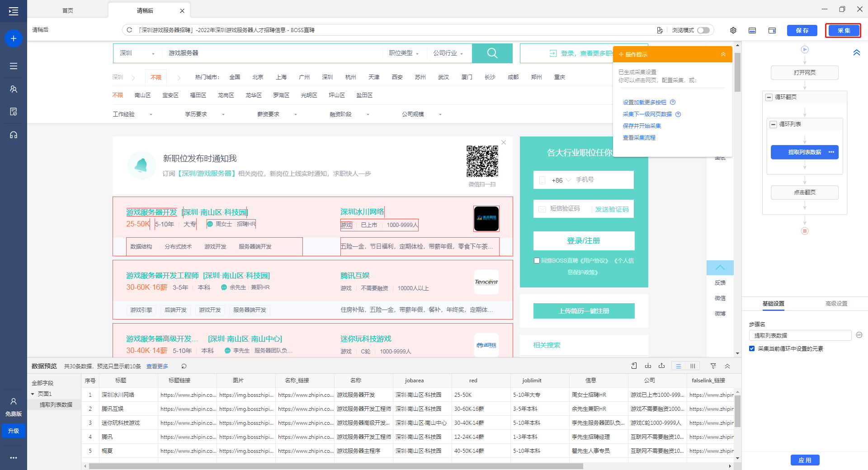Open the headset support icon
The height and width of the screenshot is (470, 868).
click(14, 135)
